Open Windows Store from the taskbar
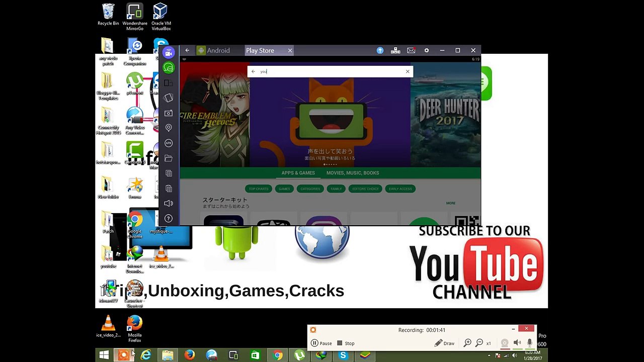Viewport: 644px width, 362px height. pyautogui.click(x=256, y=355)
